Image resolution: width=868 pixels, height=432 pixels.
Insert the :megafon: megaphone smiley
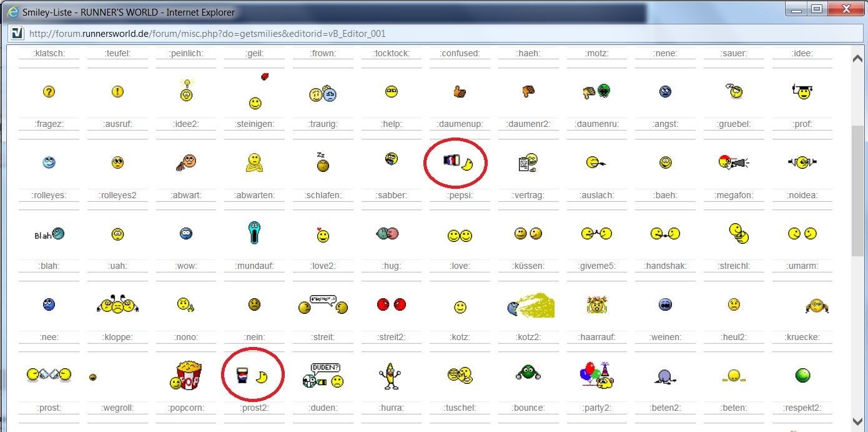[x=733, y=163]
